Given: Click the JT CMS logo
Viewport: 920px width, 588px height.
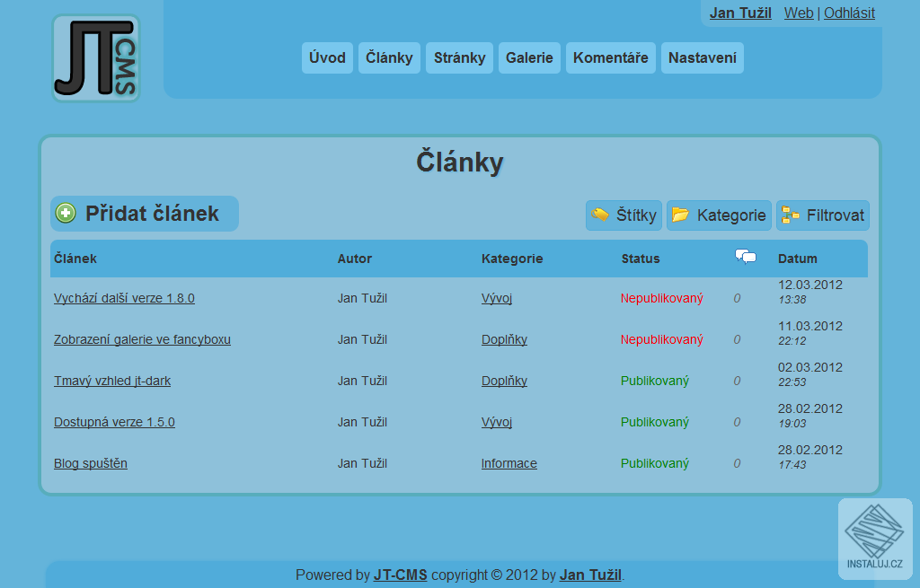Looking at the screenshot, I should point(96,58).
